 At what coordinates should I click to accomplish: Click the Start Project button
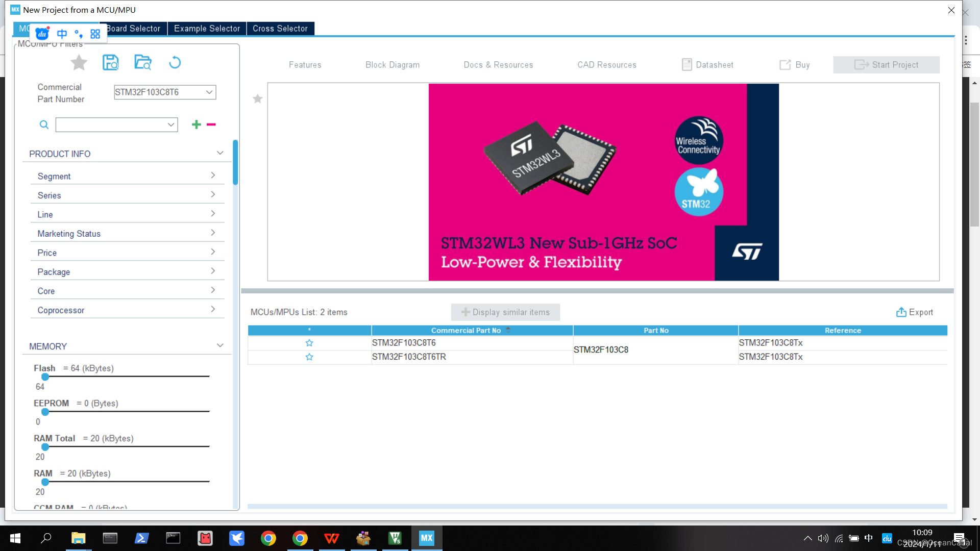point(886,65)
